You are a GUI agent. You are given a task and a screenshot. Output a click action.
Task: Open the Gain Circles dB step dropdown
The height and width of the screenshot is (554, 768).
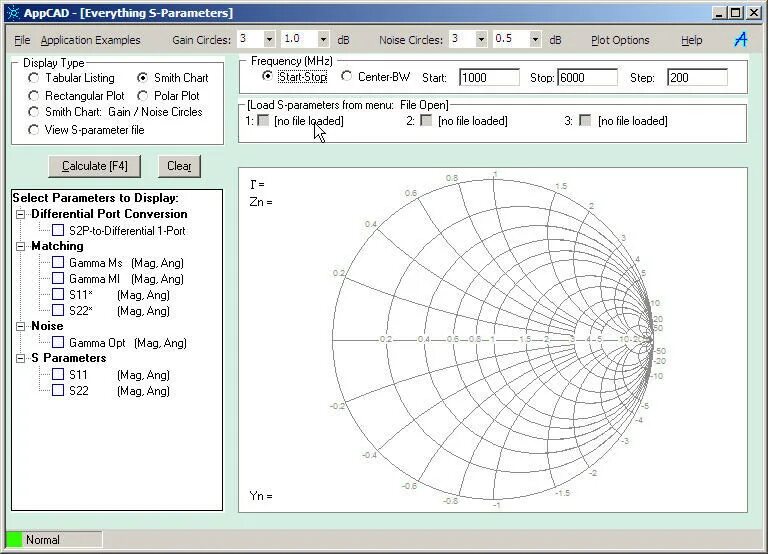point(323,39)
